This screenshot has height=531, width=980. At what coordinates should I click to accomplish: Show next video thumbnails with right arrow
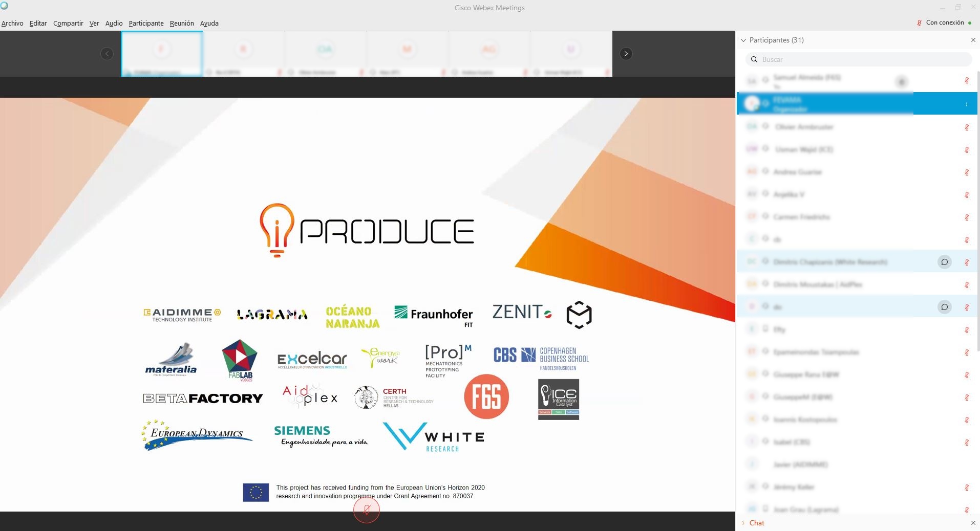[x=626, y=54]
